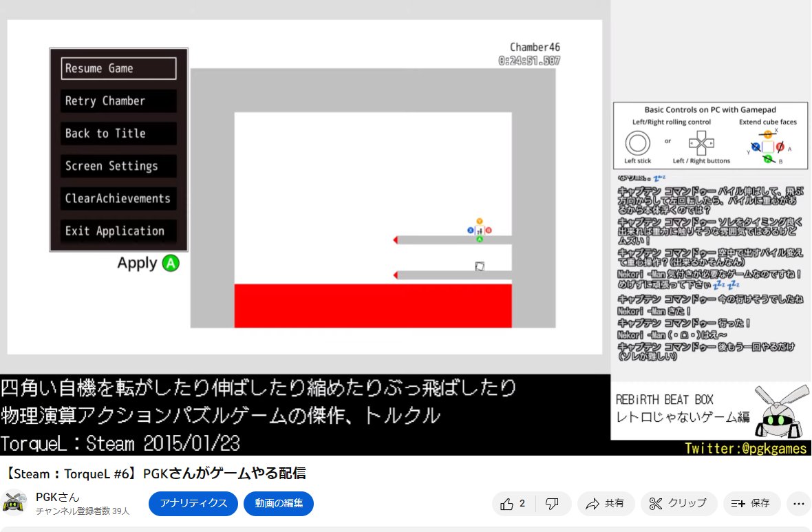Click the lower red triangle spike

pos(396,275)
